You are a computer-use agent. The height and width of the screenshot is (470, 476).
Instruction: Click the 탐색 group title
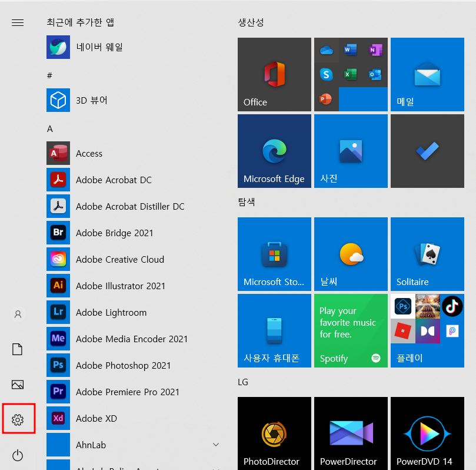tap(246, 202)
